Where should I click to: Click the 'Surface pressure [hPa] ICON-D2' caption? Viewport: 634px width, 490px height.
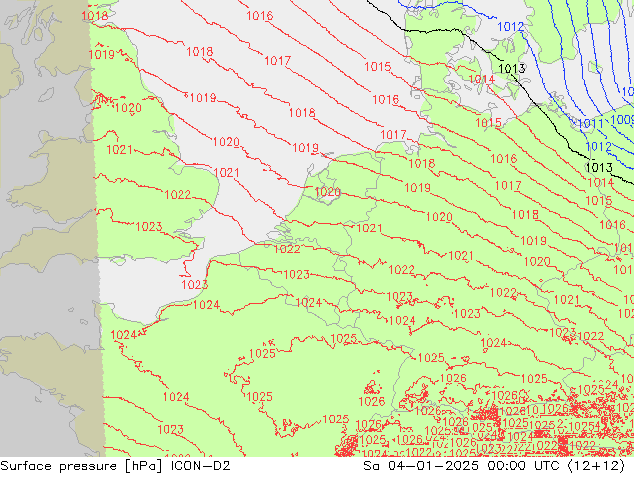point(115,466)
